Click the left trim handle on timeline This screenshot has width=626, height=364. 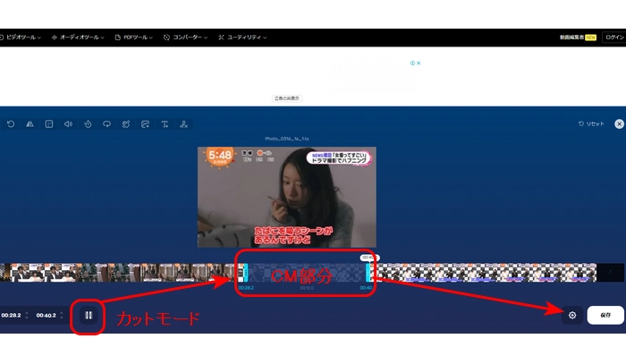[x=241, y=273]
